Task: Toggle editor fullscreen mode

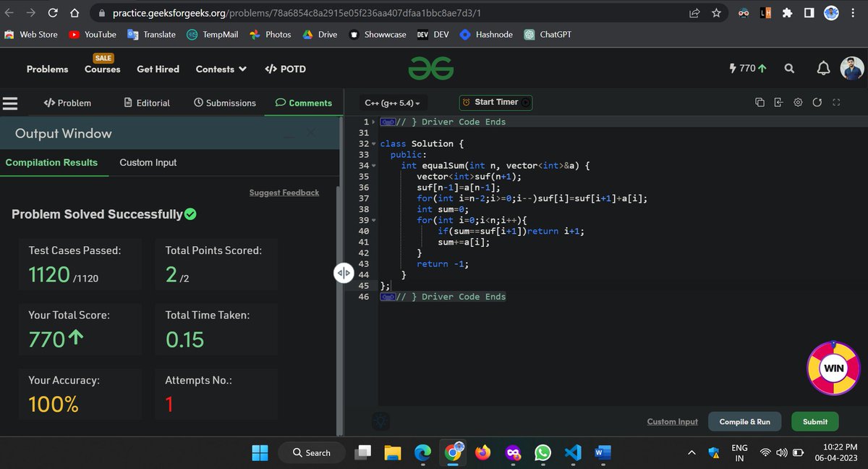Action: pos(836,103)
